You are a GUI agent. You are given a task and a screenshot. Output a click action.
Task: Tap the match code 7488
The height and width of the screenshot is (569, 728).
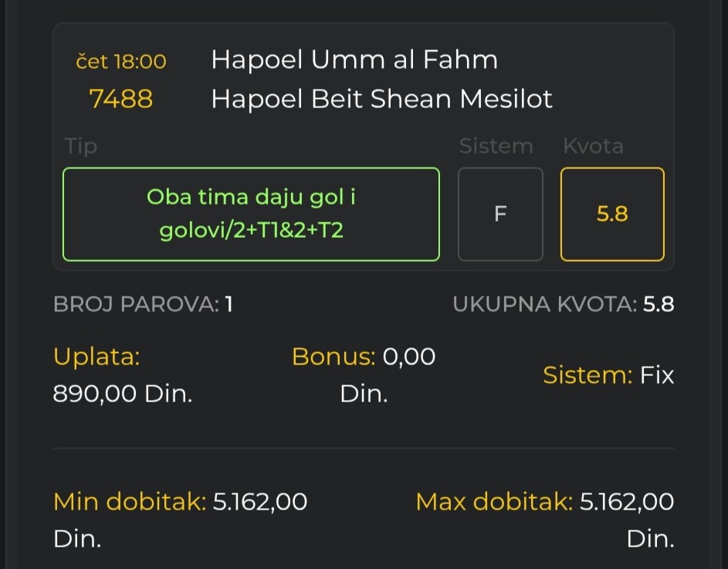pyautogui.click(x=121, y=99)
